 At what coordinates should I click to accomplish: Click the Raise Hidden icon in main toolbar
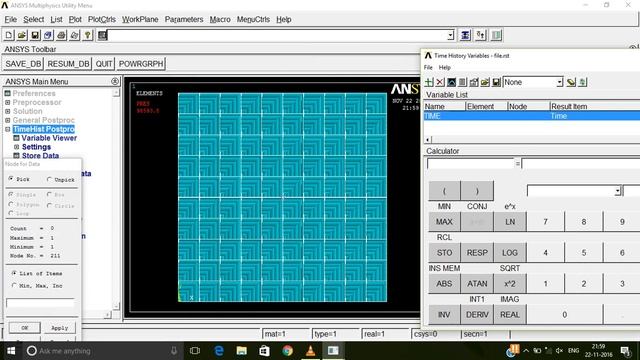click(x=465, y=35)
